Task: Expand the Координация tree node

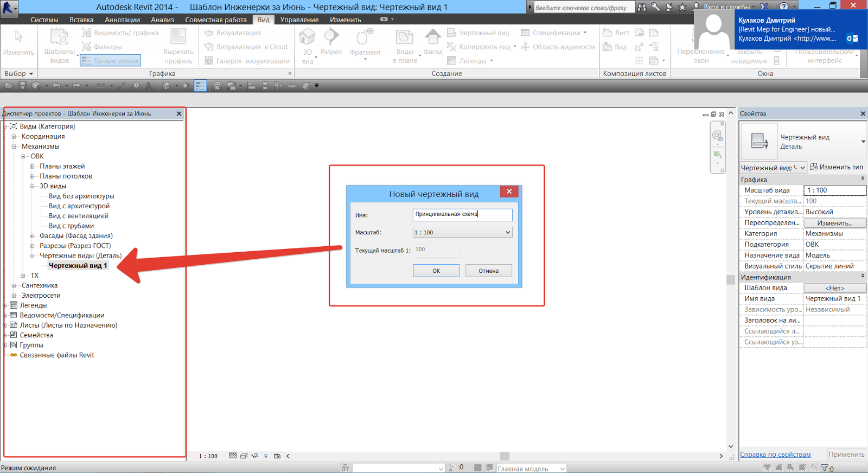Action: pyautogui.click(x=14, y=137)
